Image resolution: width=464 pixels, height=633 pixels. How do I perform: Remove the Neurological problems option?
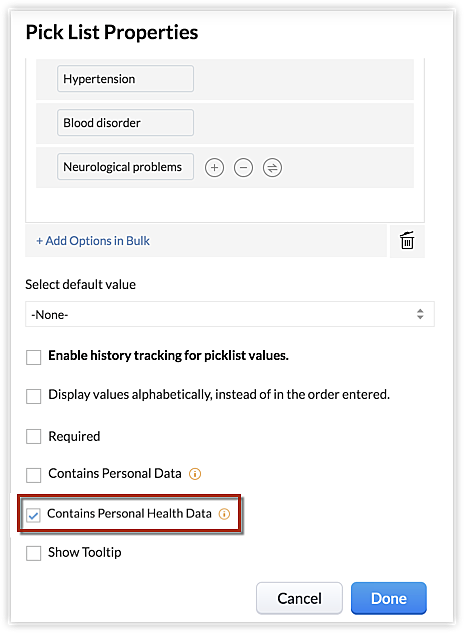coord(243,168)
